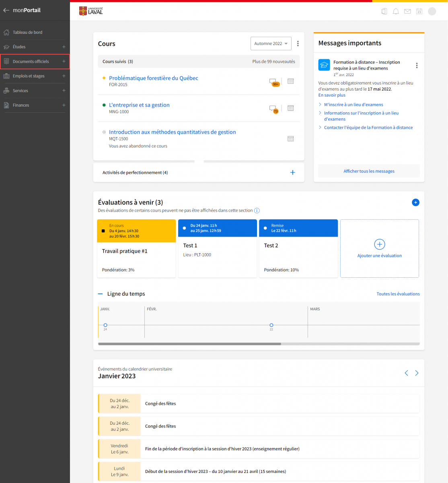Image resolution: width=448 pixels, height=483 pixels.
Task: Open the calendar icon for MNG-1000 course
Action: coord(291,108)
